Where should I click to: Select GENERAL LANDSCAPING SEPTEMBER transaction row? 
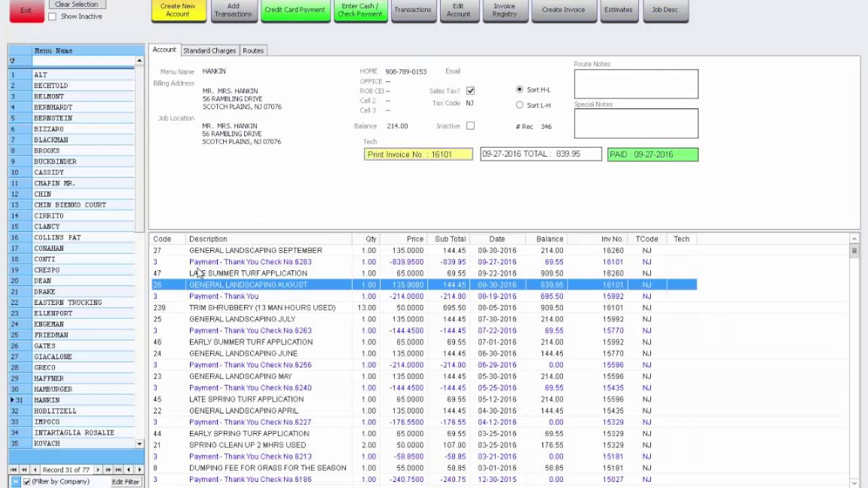pos(424,250)
